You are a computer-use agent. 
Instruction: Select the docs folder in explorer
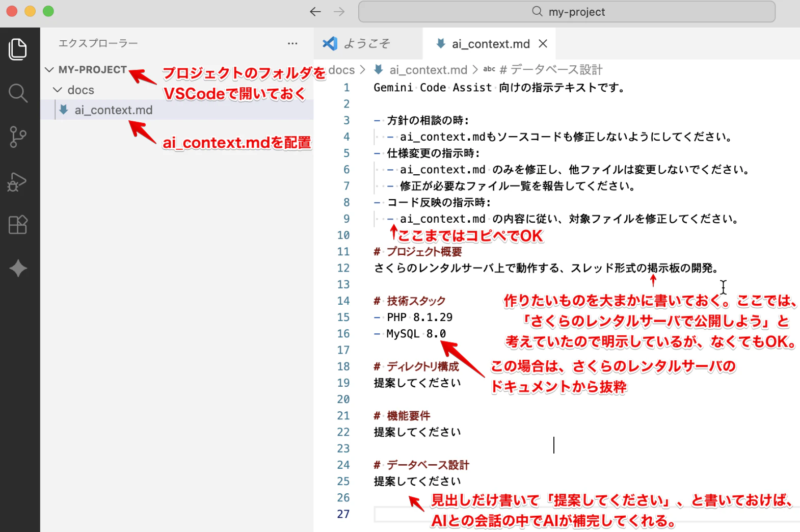point(177,90)
